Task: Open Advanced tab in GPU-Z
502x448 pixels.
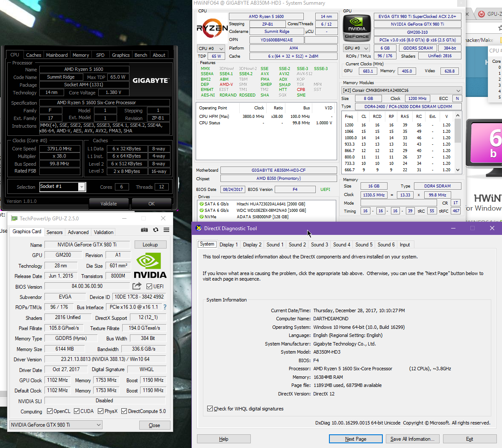Action: pos(78,232)
